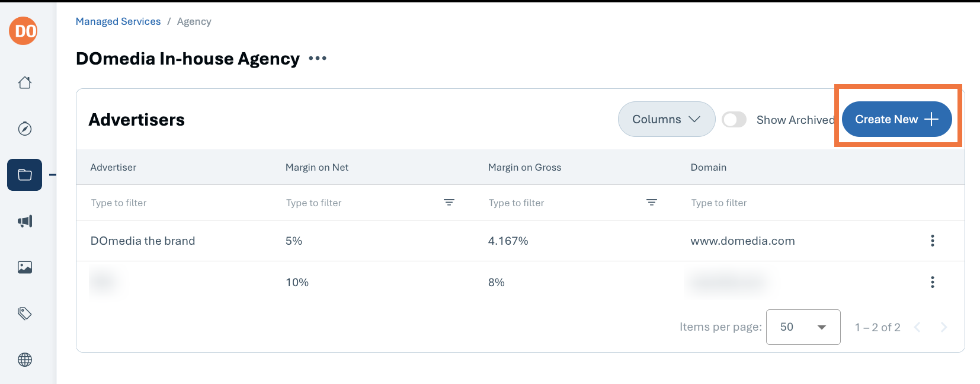This screenshot has width=980, height=384.
Task: Click the image creatives icon
Action: (x=24, y=267)
